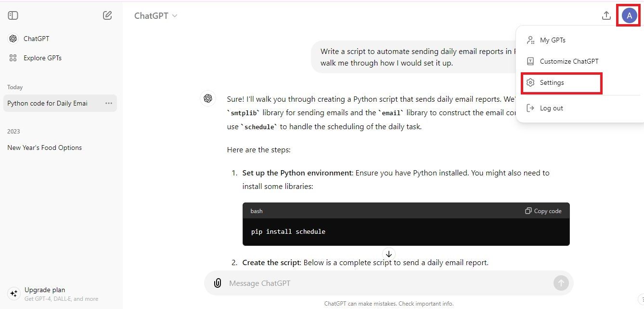The image size is (644, 309).
Task: Click the Copy code button
Action: coord(543,211)
